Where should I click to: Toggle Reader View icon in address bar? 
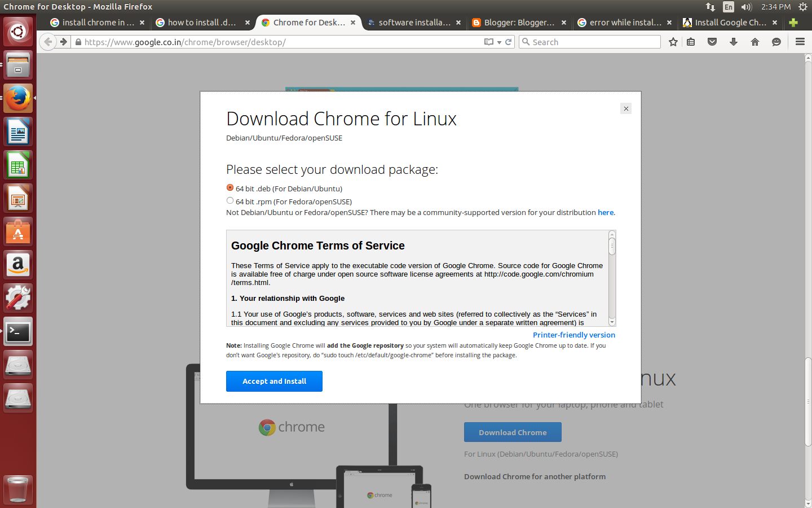point(489,42)
